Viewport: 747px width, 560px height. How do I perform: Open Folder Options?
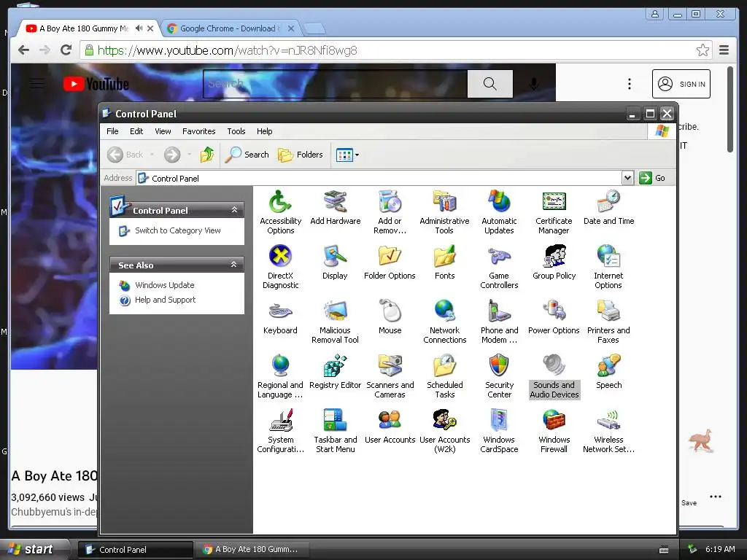[390, 262]
